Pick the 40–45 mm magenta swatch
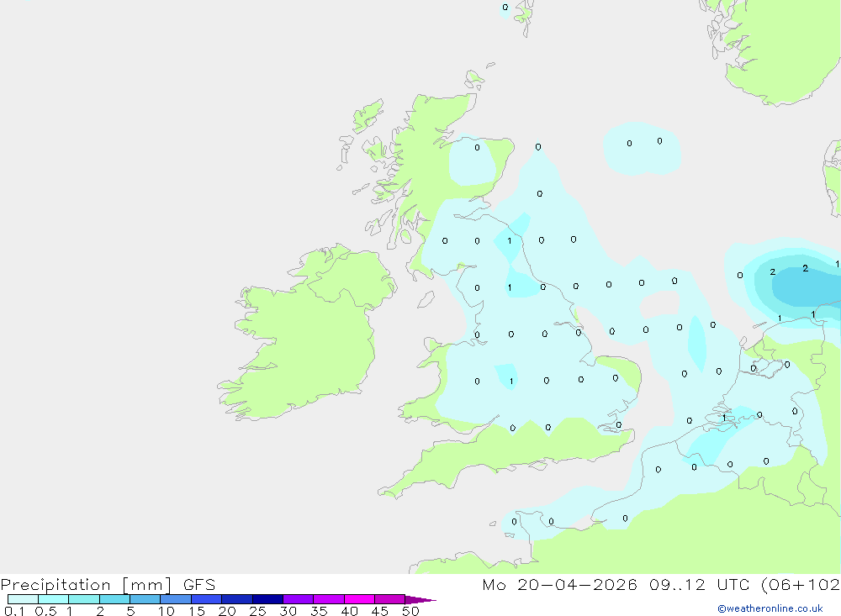Viewport: 841px width, 616px height. click(x=359, y=599)
